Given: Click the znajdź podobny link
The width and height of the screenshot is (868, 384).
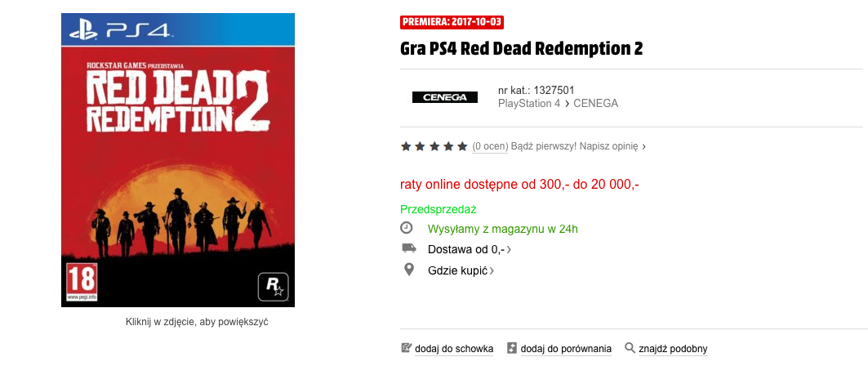Looking at the screenshot, I should pyautogui.click(x=673, y=349).
